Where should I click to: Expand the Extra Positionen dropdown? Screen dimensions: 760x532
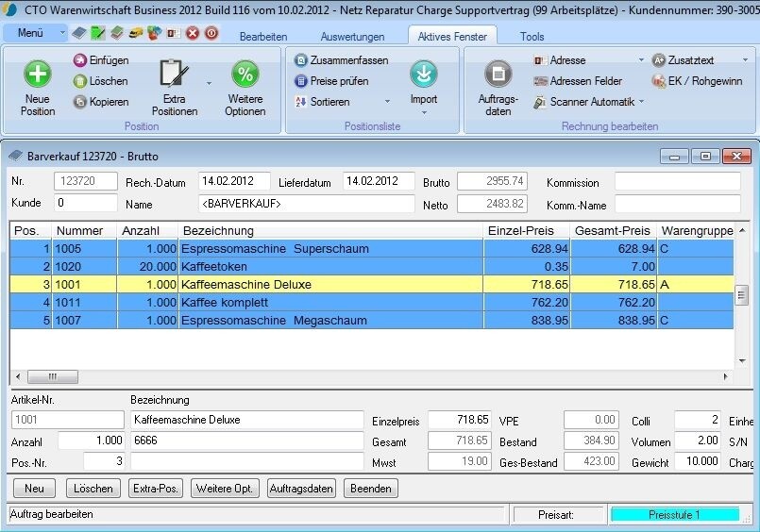point(209,84)
